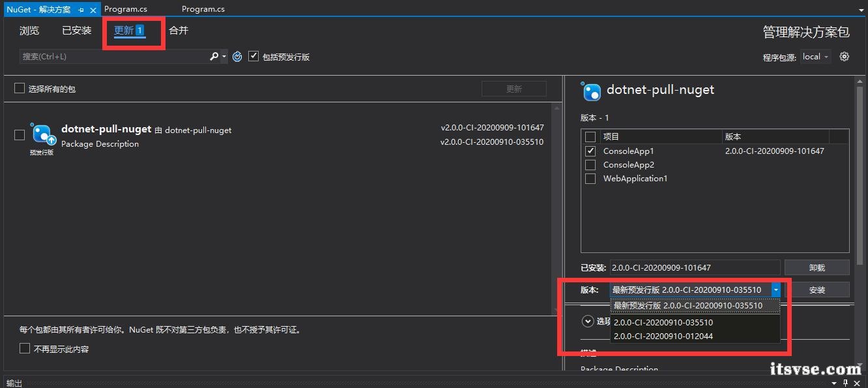Viewport: 868px width, 388px height.
Task: Select the ConsoleApp1 project row name
Action: (x=629, y=151)
